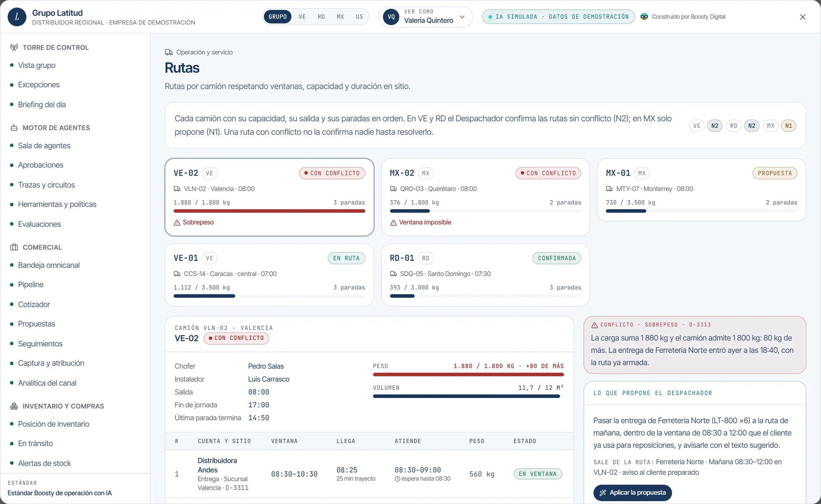Click the Aplicar la propuesta button
This screenshot has height=504, width=821.
pos(633,493)
